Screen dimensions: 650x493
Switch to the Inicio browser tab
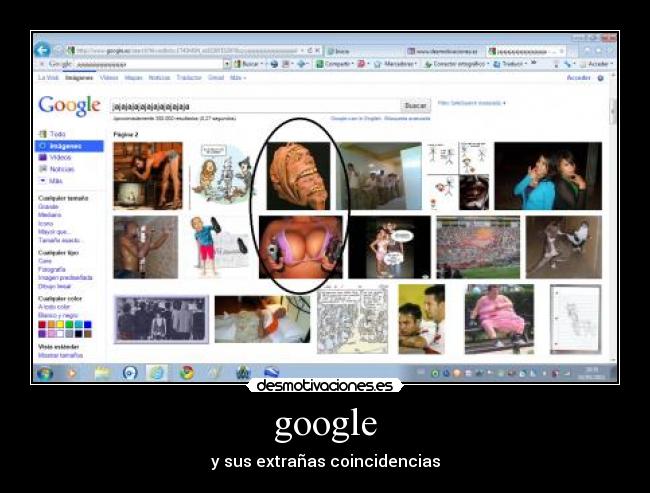(x=363, y=51)
